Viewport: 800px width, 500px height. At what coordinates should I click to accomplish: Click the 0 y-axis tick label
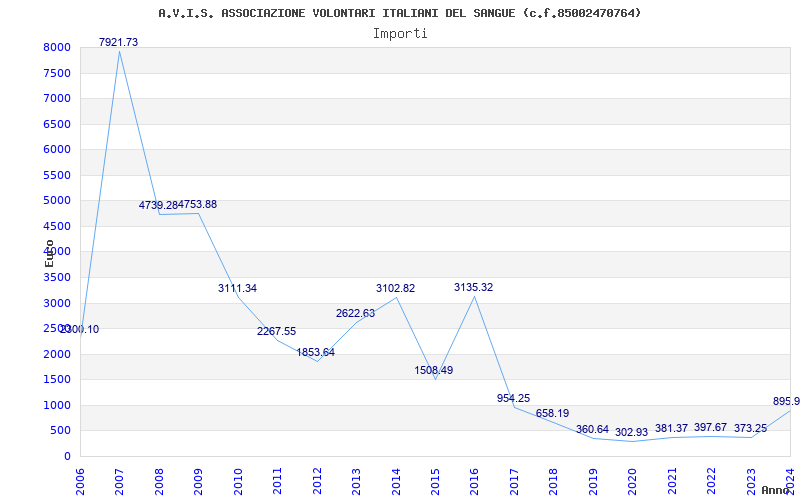point(68,457)
